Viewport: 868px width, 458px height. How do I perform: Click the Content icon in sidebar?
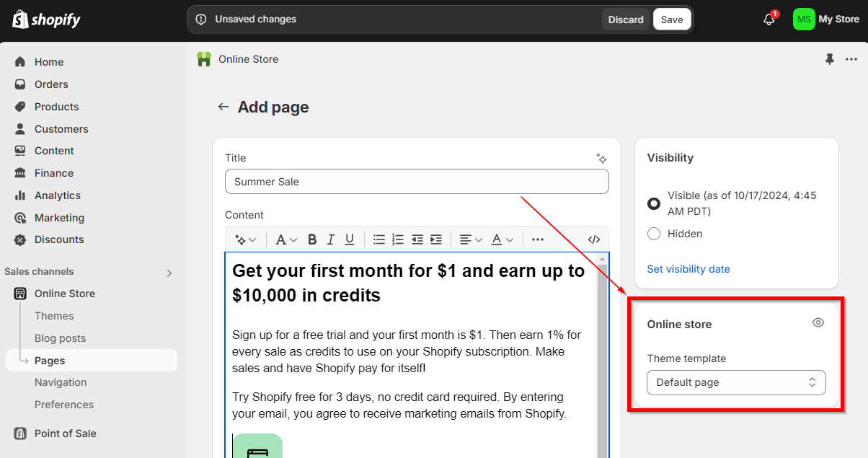click(x=20, y=151)
